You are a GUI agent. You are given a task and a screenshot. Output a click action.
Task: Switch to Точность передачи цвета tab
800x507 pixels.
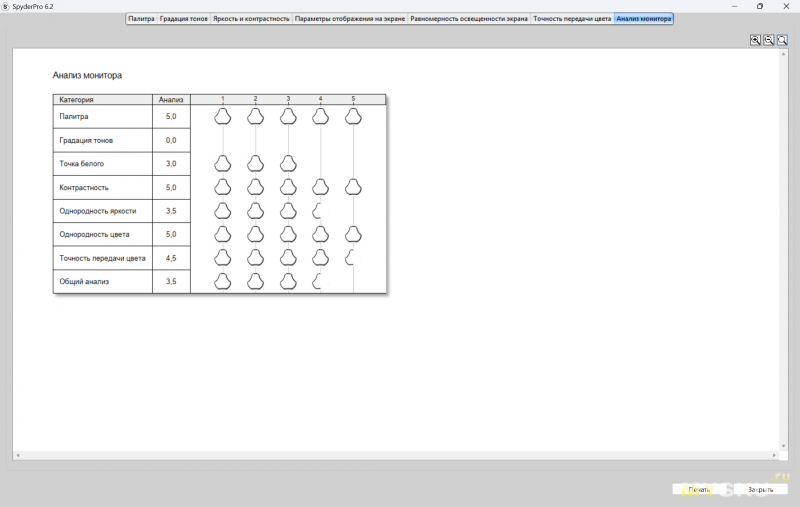tap(572, 19)
